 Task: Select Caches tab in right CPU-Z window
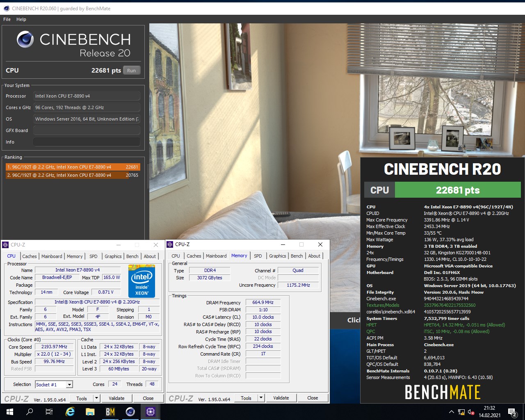pyautogui.click(x=194, y=256)
